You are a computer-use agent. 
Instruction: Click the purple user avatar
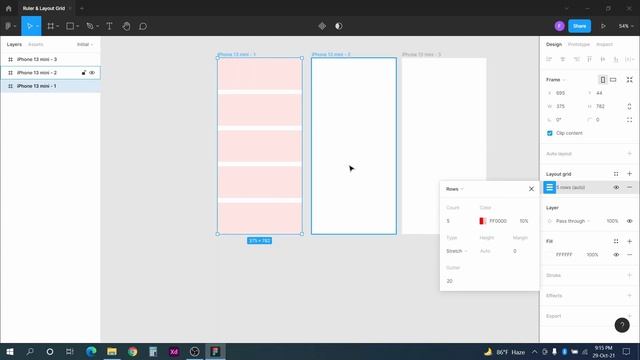pyautogui.click(x=560, y=26)
